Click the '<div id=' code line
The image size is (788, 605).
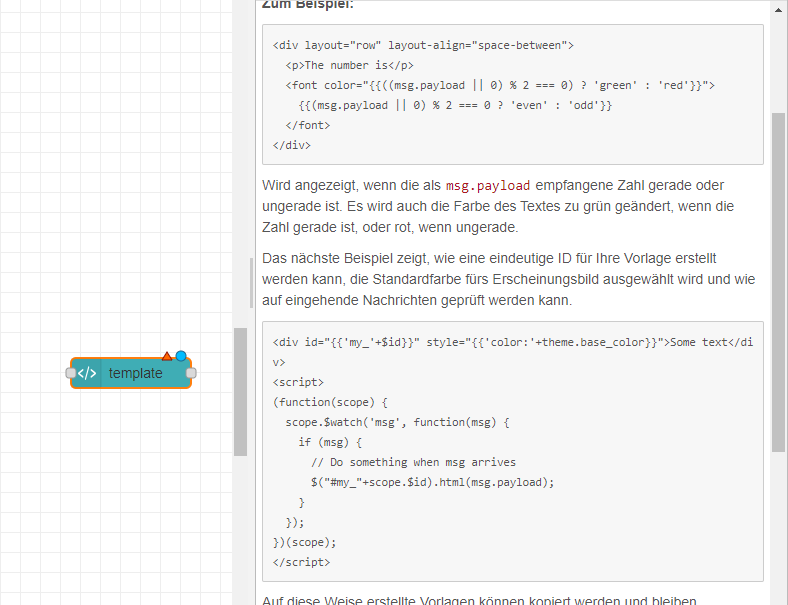(513, 352)
